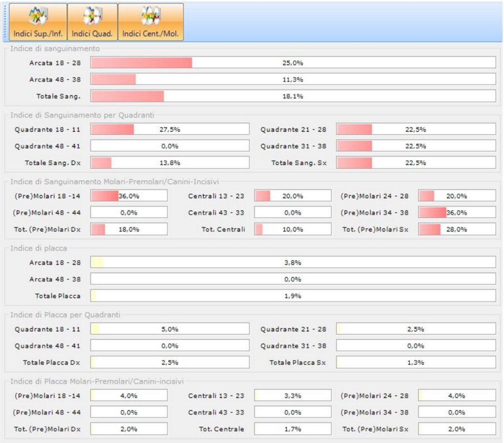Select Quadrante 18 - 11 plaque bar
This screenshot has width=504, height=443.
(x=170, y=329)
